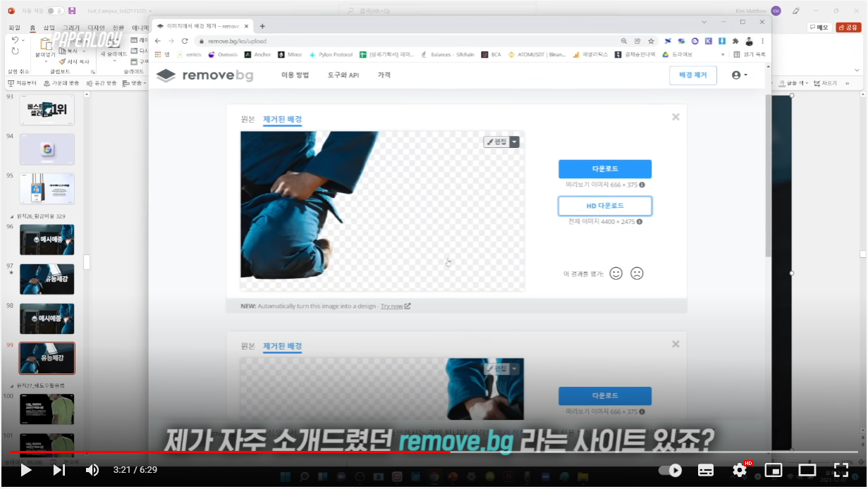Open the Osmosis bookmark

224,54
